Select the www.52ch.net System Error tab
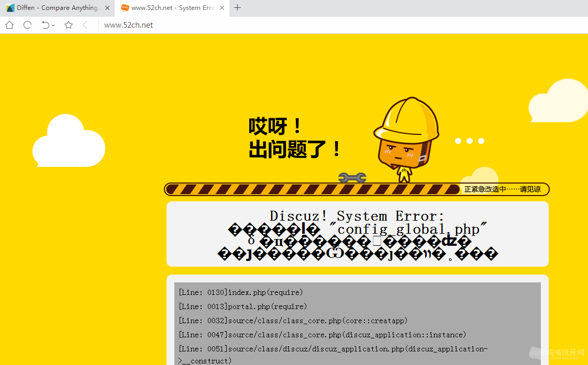588x365 pixels. (x=172, y=8)
